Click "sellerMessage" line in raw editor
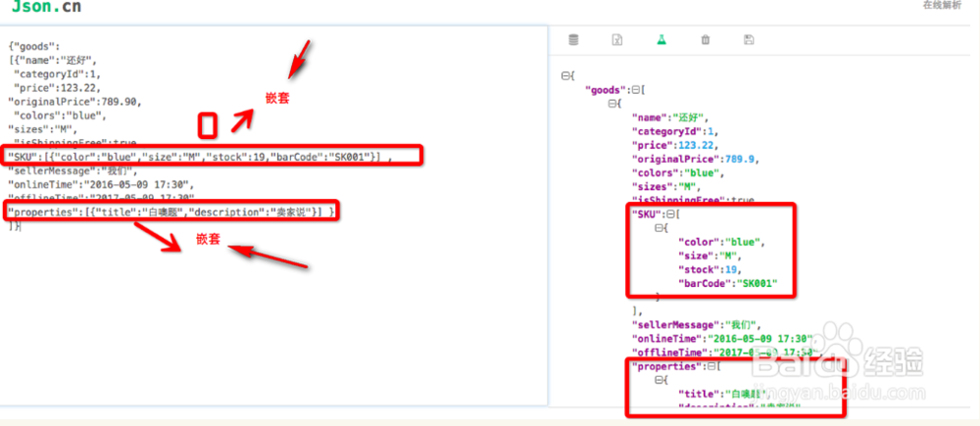980x426 pixels. click(72, 170)
